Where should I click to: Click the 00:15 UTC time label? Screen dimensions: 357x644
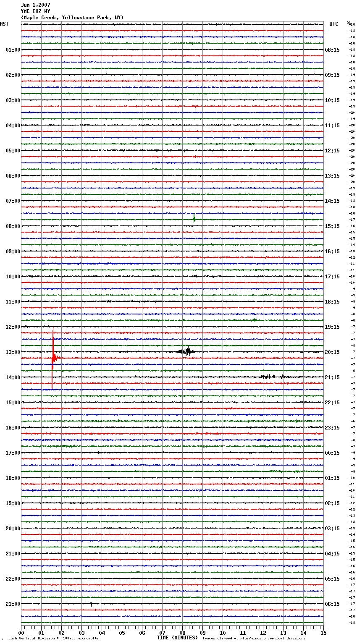[x=332, y=453]
